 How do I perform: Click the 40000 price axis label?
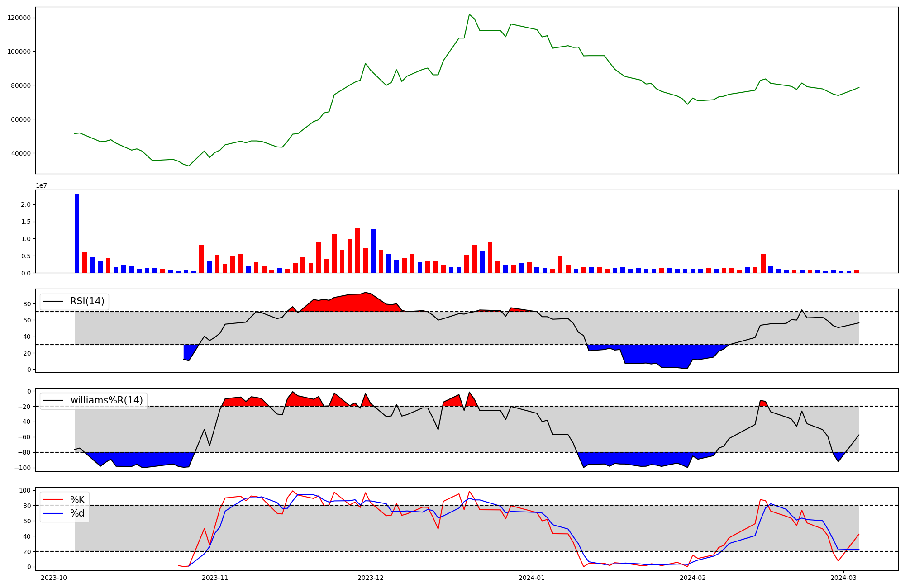coord(20,153)
